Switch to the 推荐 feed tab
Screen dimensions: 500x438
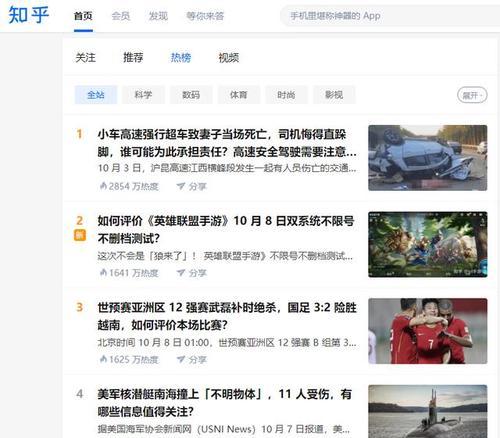click(133, 58)
